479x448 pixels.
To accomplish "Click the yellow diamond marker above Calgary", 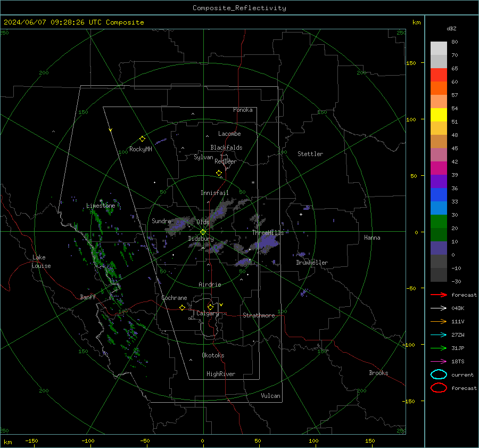I will pos(210,307).
